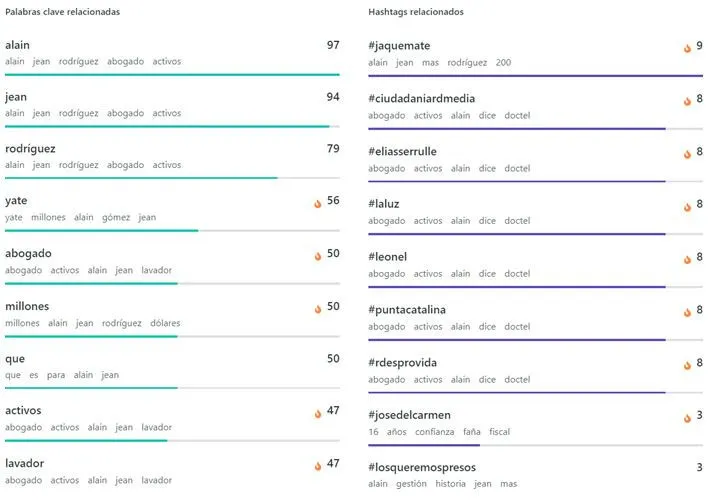Open the keyword alain
The width and height of the screenshot is (712, 503).
[x=18, y=45]
